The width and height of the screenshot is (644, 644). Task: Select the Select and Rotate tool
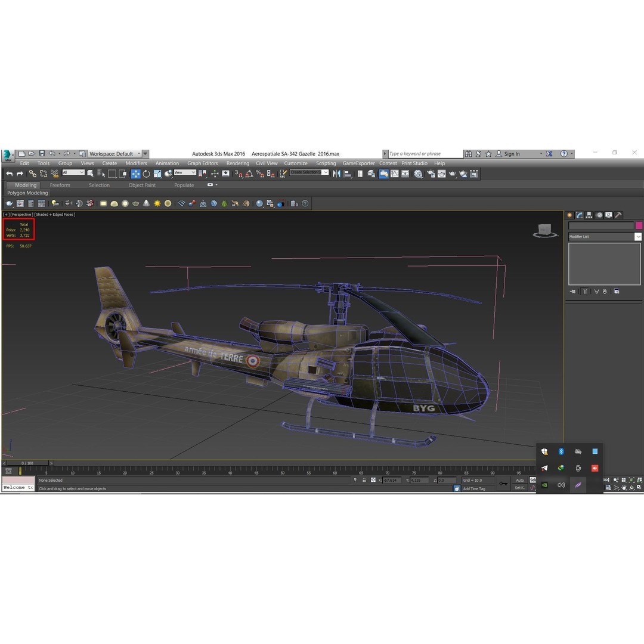[x=146, y=174]
